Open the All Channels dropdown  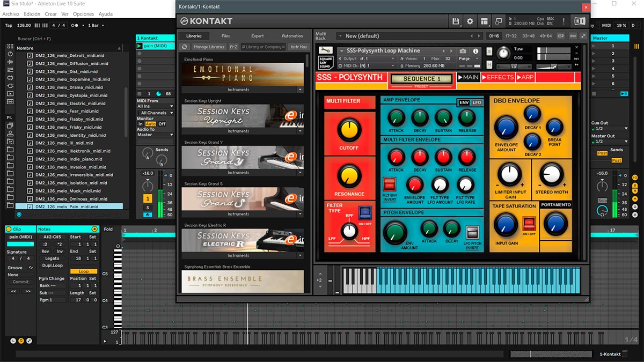[156, 113]
